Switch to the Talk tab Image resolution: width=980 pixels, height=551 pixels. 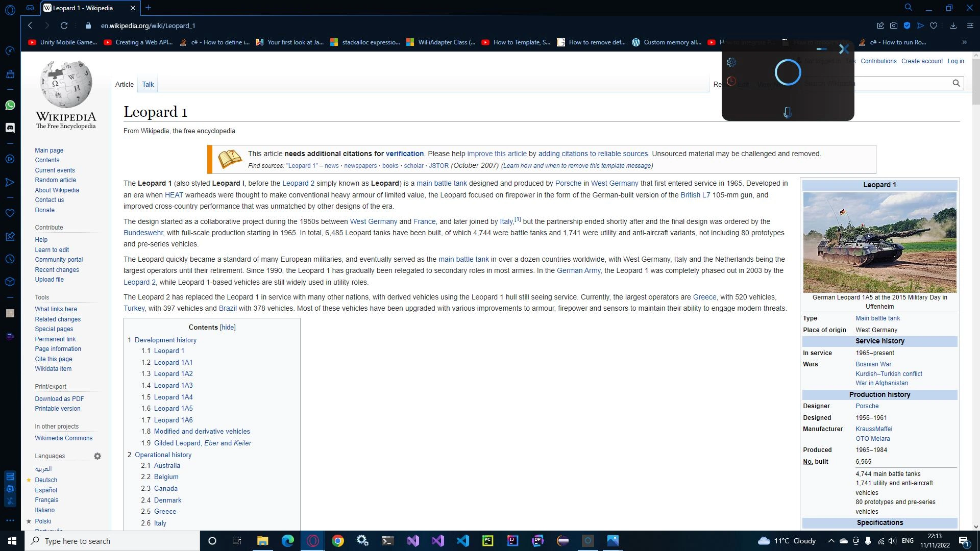148,85
